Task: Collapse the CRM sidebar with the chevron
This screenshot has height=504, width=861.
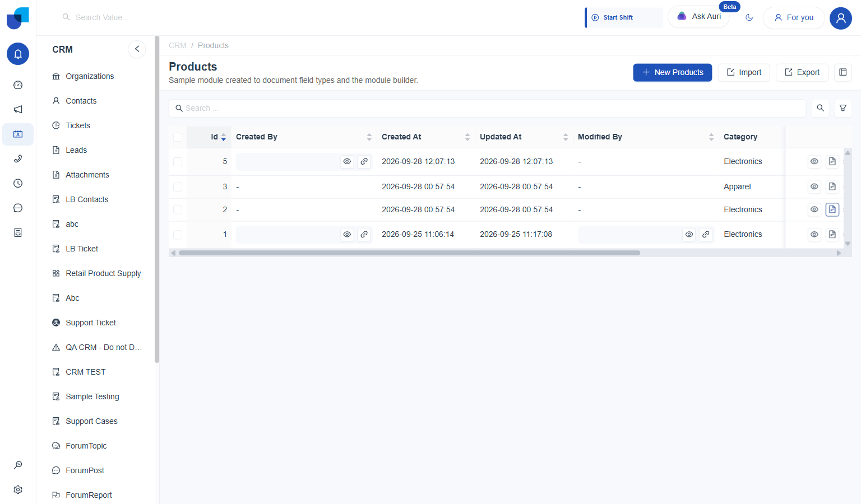Action: tap(137, 49)
